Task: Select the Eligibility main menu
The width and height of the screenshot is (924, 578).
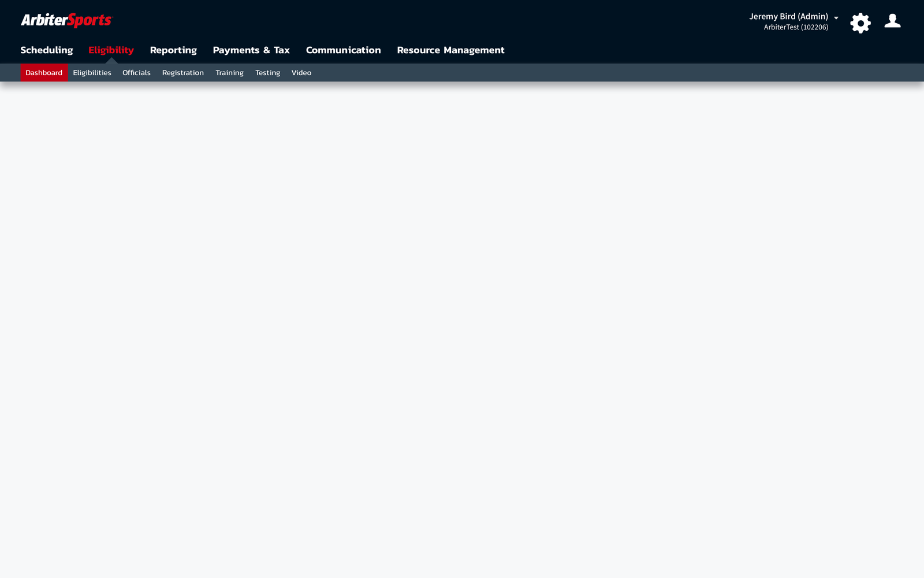Action: (111, 50)
